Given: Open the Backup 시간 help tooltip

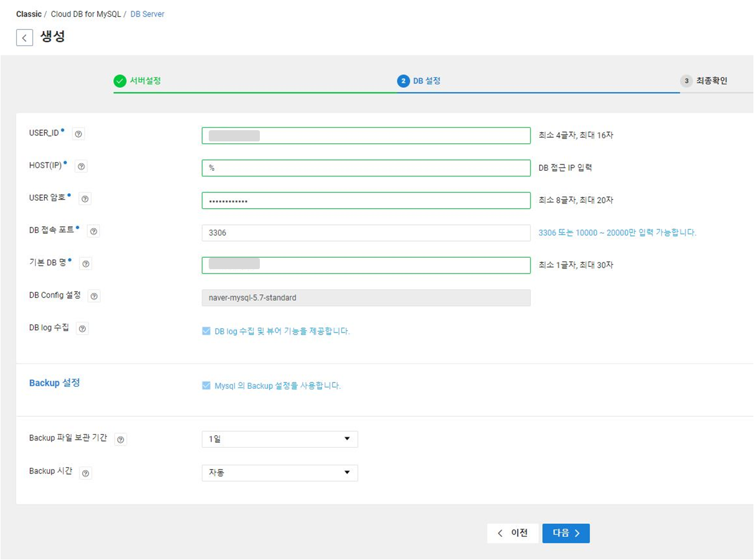Looking at the screenshot, I should 85,473.
